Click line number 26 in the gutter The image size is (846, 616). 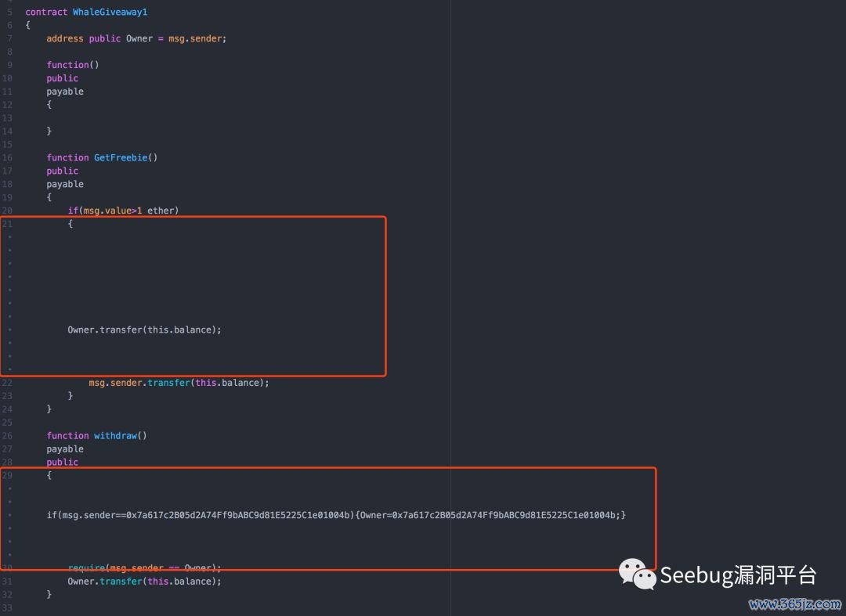pos(7,436)
